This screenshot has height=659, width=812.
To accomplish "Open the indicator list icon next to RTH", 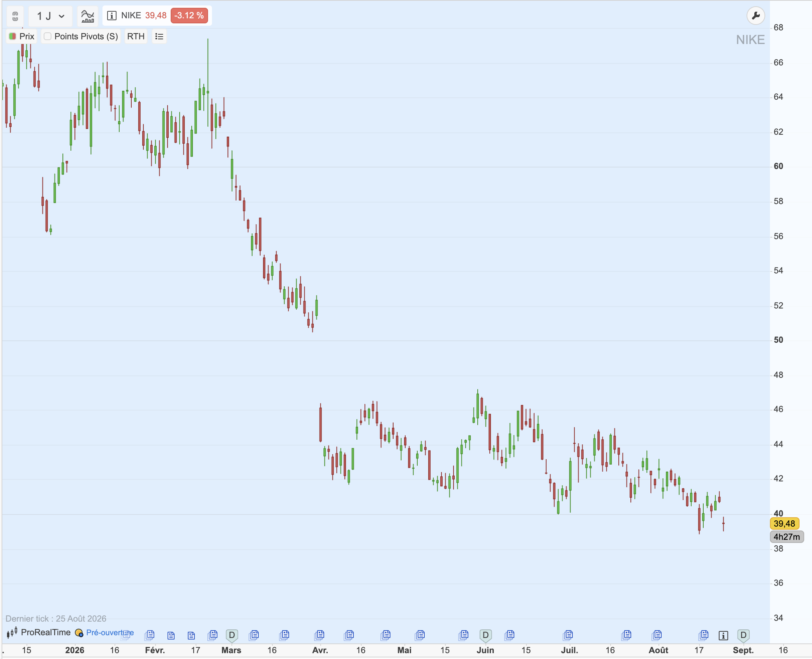I will click(x=159, y=36).
